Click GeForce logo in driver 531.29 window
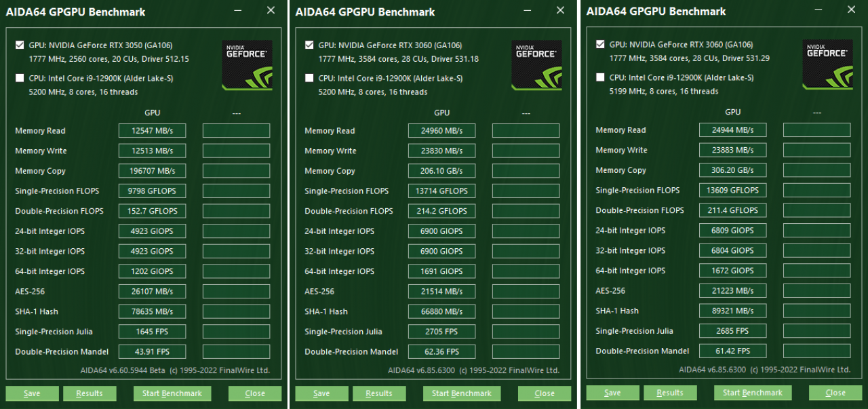 coord(828,64)
